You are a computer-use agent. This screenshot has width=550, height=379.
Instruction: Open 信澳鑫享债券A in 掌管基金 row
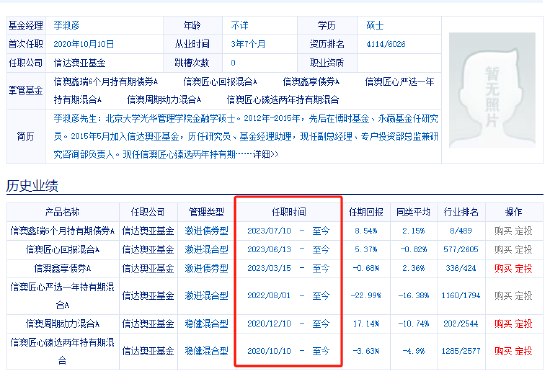(x=311, y=82)
